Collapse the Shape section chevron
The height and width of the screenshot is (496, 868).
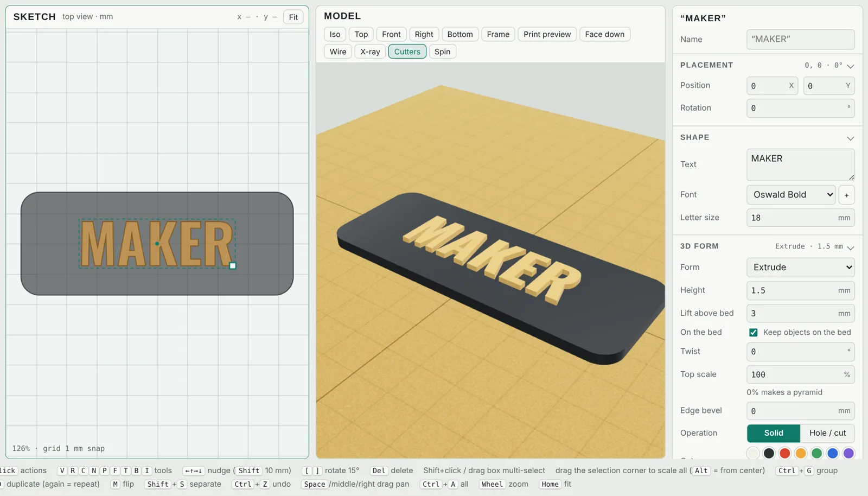point(850,138)
